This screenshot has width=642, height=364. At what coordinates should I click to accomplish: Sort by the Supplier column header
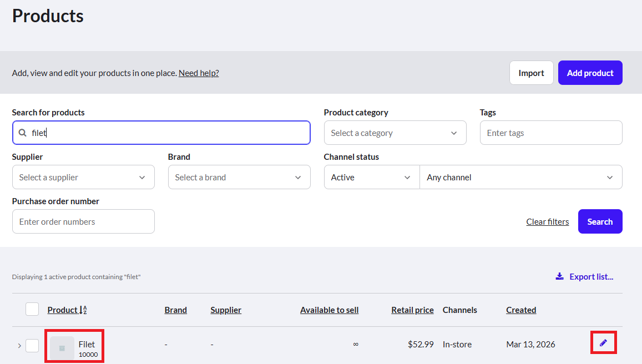point(226,310)
